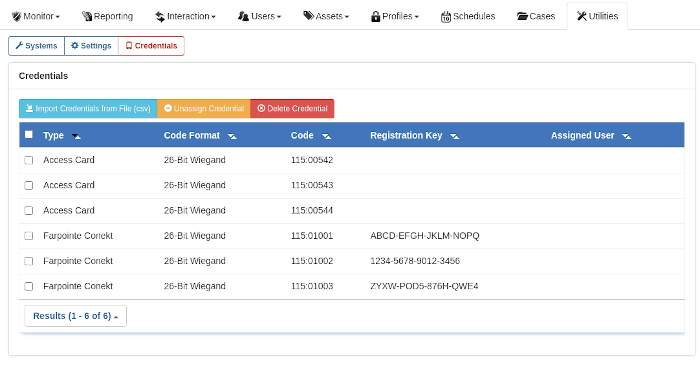
Task: Click the orange Unassign Credential button
Action: click(204, 108)
